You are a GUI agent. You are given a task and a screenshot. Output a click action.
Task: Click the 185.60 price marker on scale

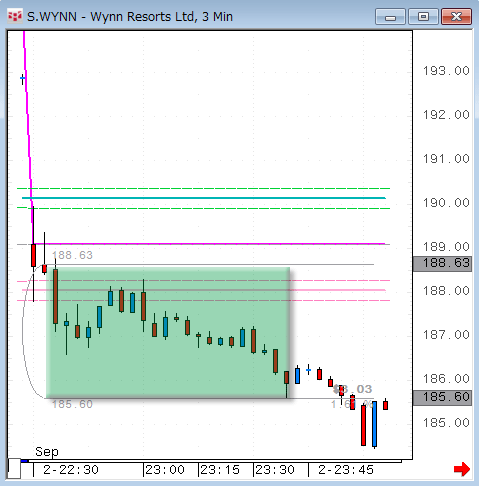[442, 398]
